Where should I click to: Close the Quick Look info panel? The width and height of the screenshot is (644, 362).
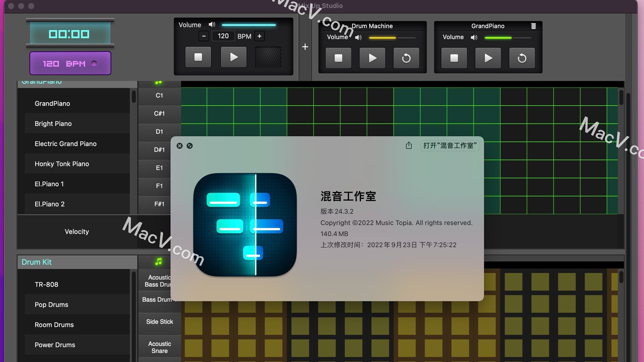[180, 146]
